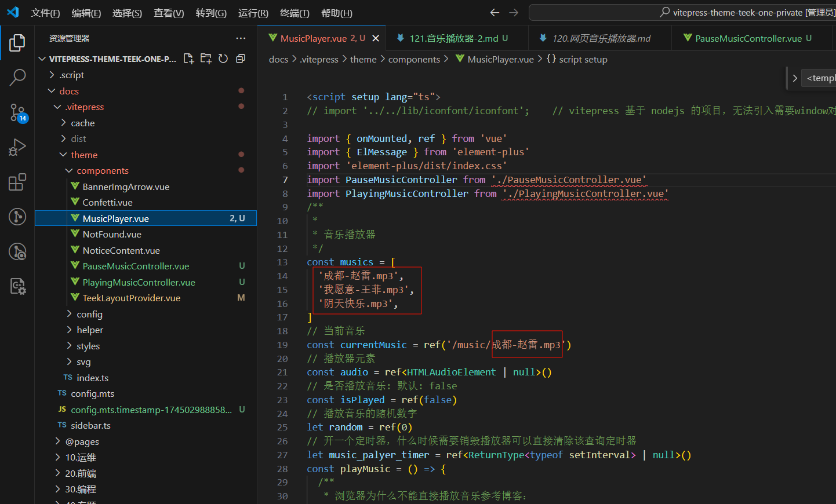The width and height of the screenshot is (836, 504).
Task: Collapse all folders in explorer
Action: point(241,59)
